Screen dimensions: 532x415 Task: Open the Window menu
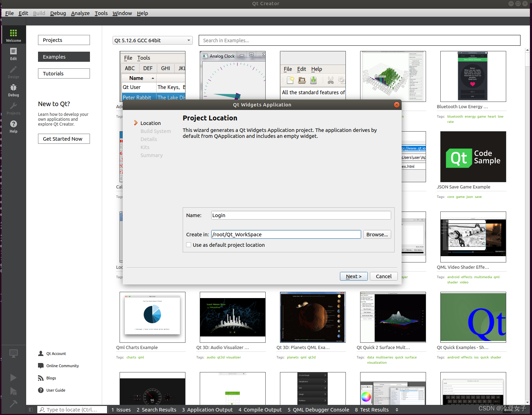tap(122, 13)
